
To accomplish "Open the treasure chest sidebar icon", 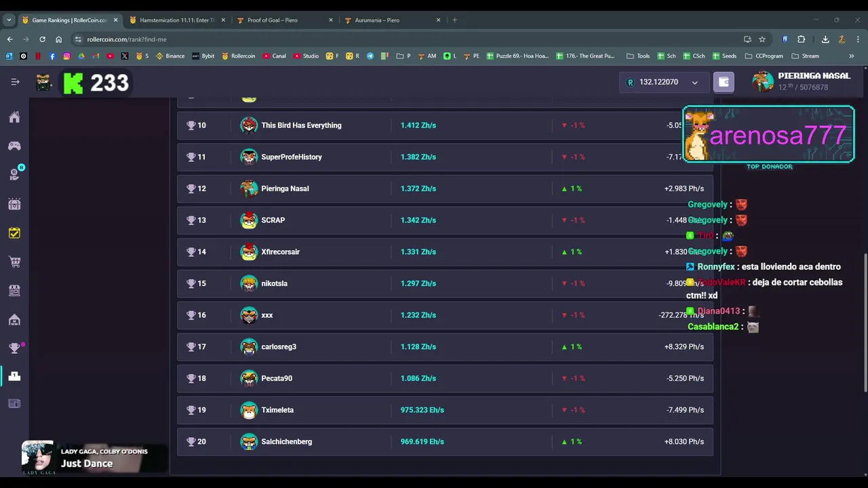I will (14, 204).
